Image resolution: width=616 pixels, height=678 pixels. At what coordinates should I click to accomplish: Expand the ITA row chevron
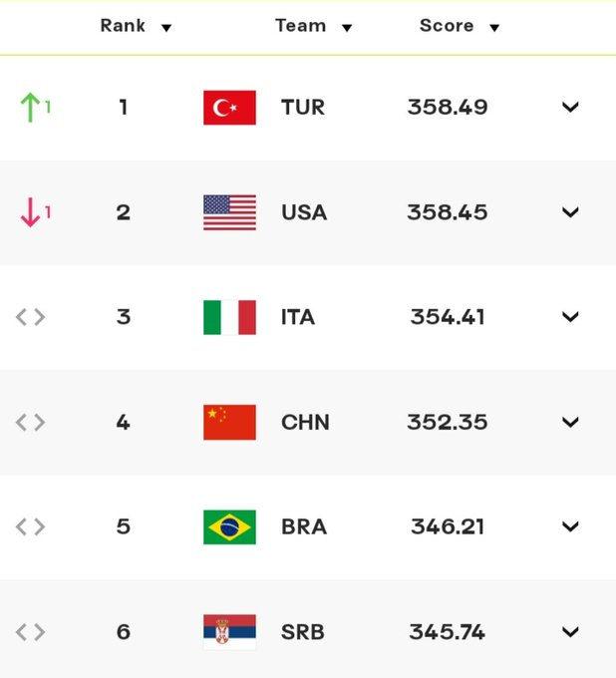[x=570, y=317]
